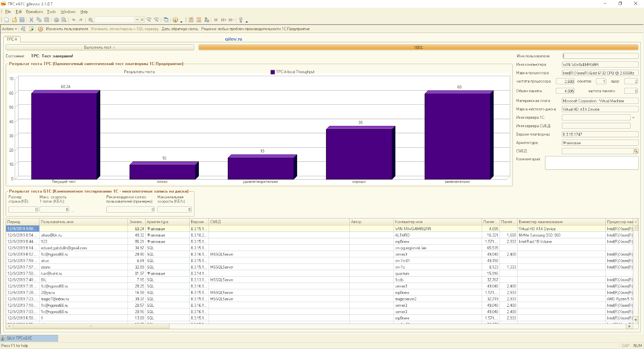The width and height of the screenshot is (644, 349).
Task: Click the 'NVMe Samsung SSD 960' cell
Action: pos(561,235)
